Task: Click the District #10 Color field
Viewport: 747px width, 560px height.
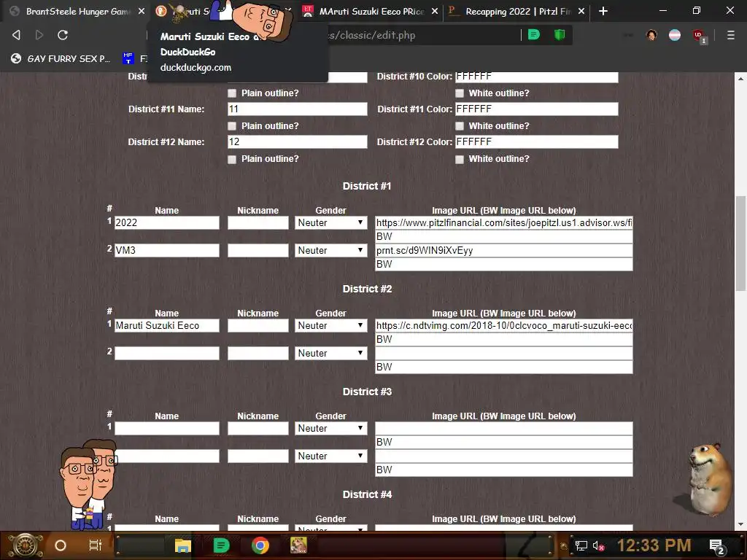Action: 537,77
